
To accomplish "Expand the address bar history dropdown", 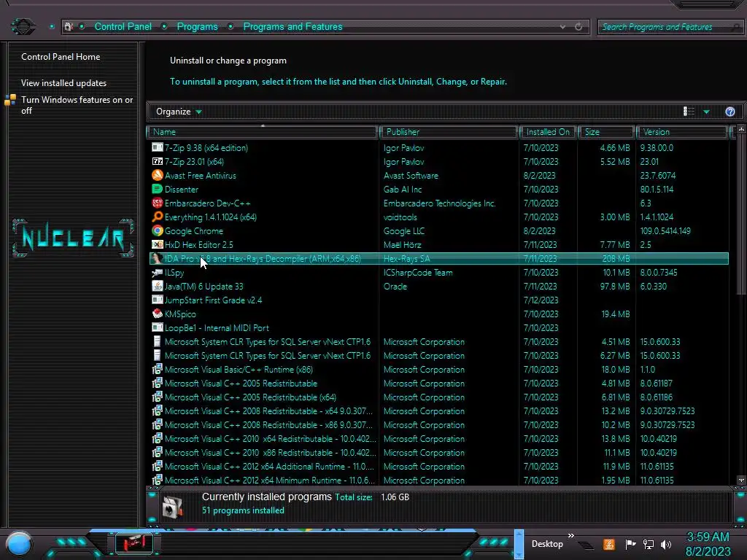I will click(562, 27).
